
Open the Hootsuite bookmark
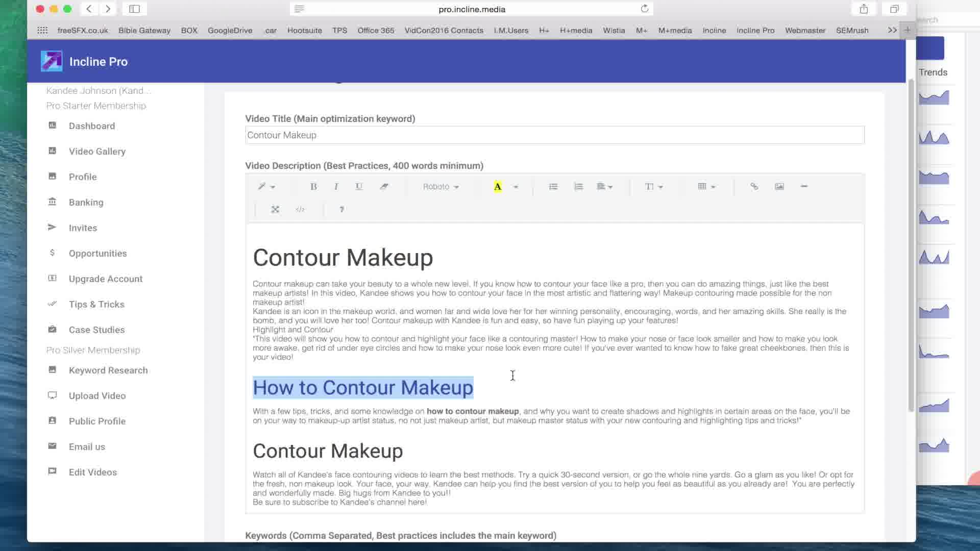click(x=304, y=31)
